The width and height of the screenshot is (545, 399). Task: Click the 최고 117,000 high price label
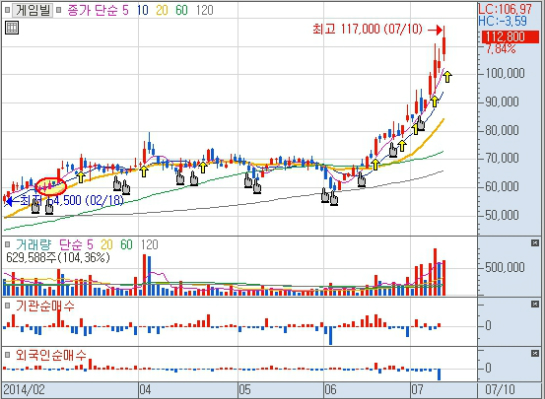[x=367, y=29]
